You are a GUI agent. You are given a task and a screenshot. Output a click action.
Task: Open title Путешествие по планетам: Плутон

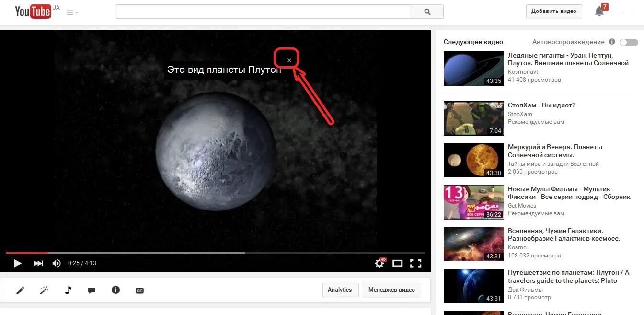(x=569, y=277)
